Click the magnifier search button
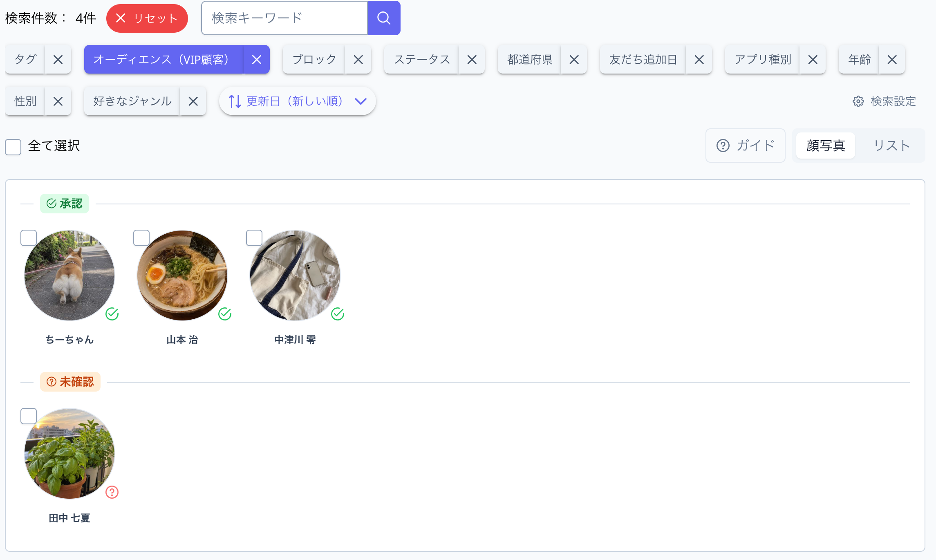Image resolution: width=936 pixels, height=560 pixels. [384, 18]
